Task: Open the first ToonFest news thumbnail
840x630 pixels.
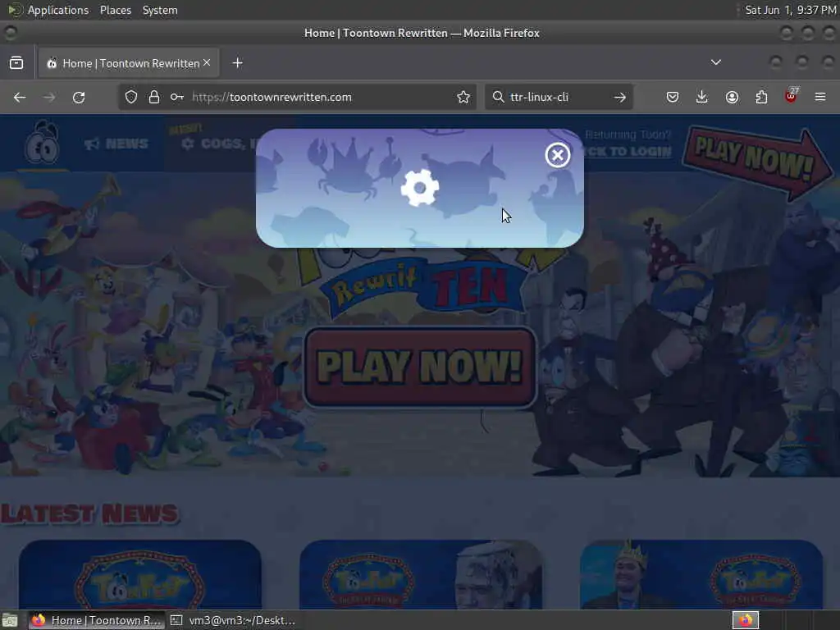Action: tap(139, 574)
